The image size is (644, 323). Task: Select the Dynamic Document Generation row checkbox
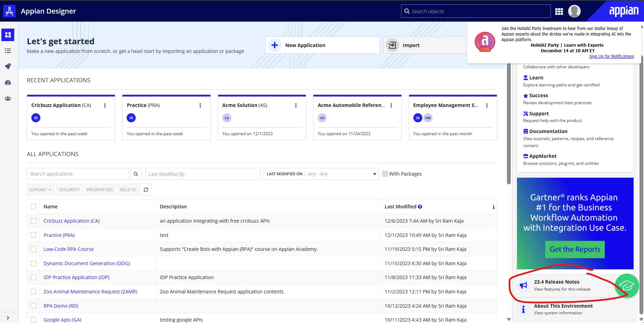coord(33,263)
